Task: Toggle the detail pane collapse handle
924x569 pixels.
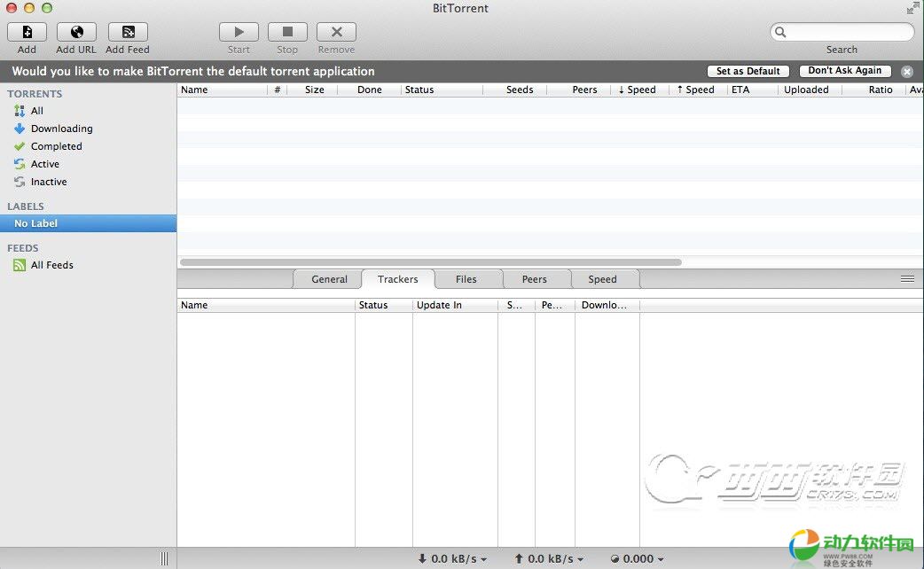Action: 907,279
